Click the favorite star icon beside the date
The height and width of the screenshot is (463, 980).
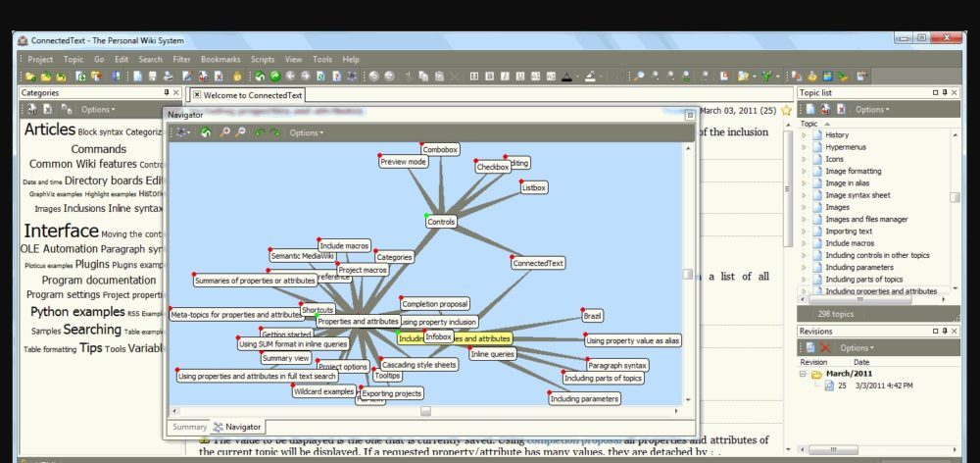786,111
